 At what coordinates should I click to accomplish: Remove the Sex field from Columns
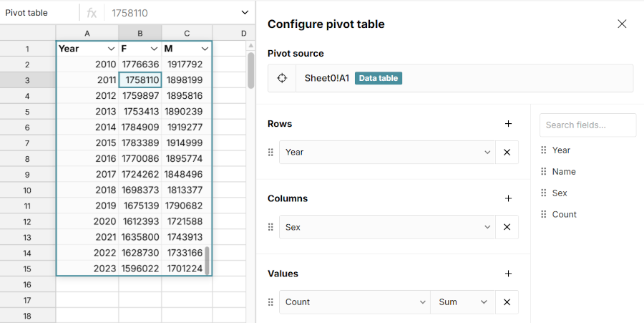tap(507, 227)
